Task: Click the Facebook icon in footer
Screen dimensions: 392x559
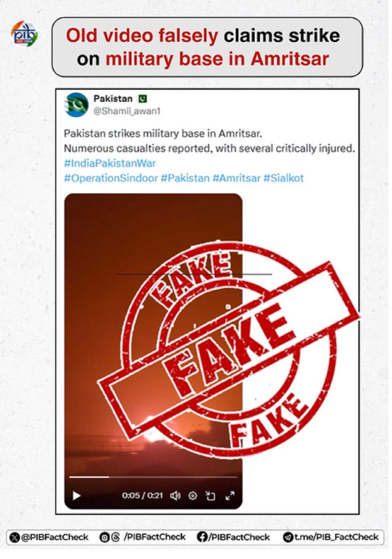Action: tap(202, 537)
